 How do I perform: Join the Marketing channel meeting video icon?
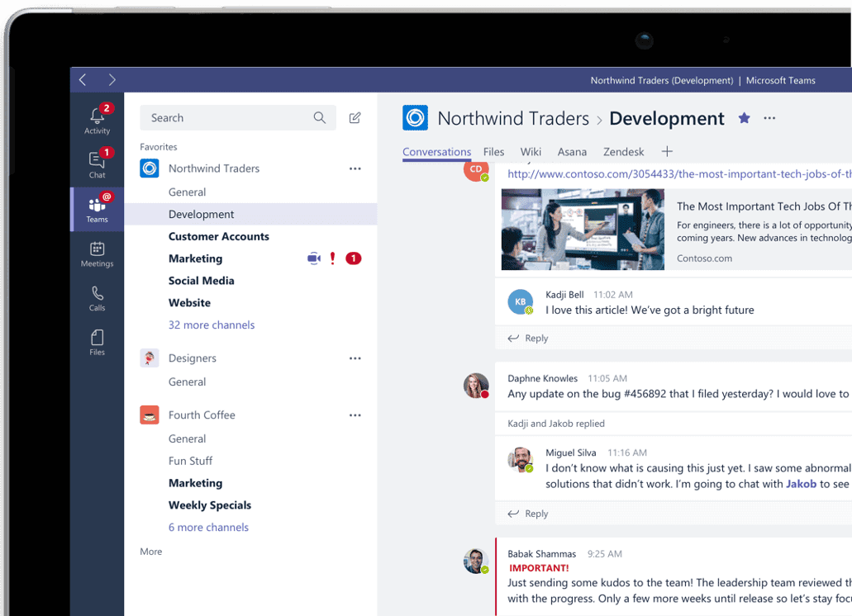pyautogui.click(x=314, y=258)
